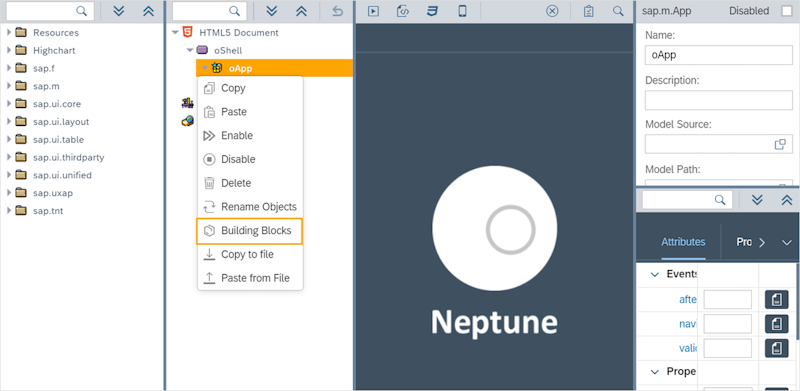Choose Copy to file menu entry
This screenshot has width=800, height=391.
(251, 254)
